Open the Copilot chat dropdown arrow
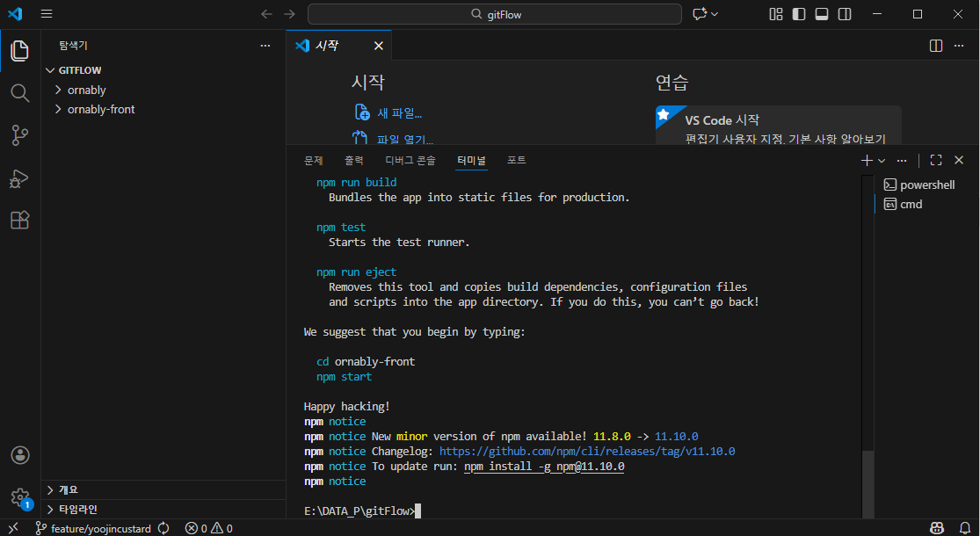Image resolution: width=980 pixels, height=536 pixels. click(715, 14)
